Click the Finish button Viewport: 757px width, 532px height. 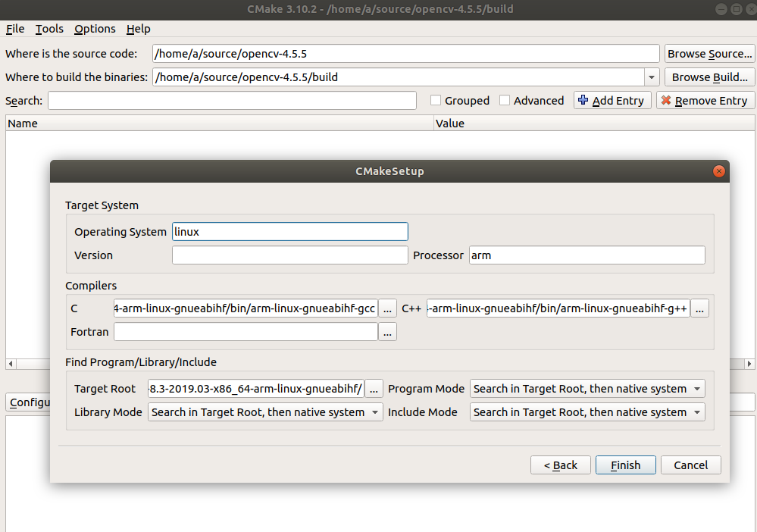tap(625, 465)
